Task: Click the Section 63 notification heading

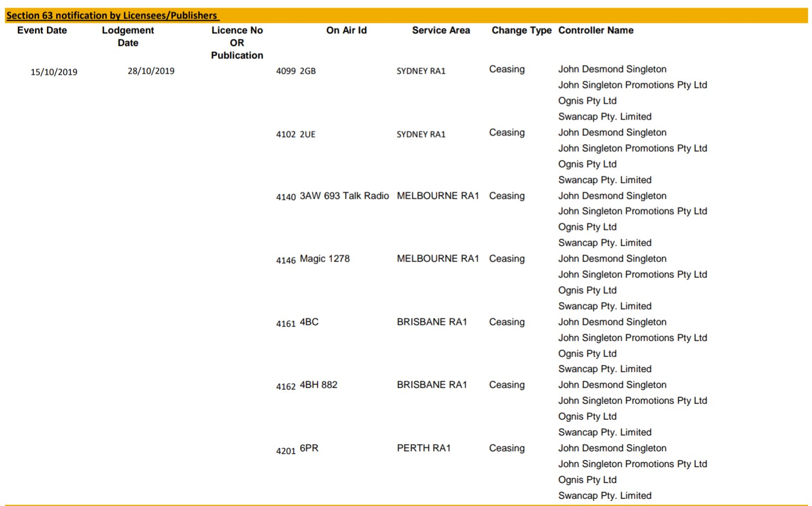Action: coord(112,15)
